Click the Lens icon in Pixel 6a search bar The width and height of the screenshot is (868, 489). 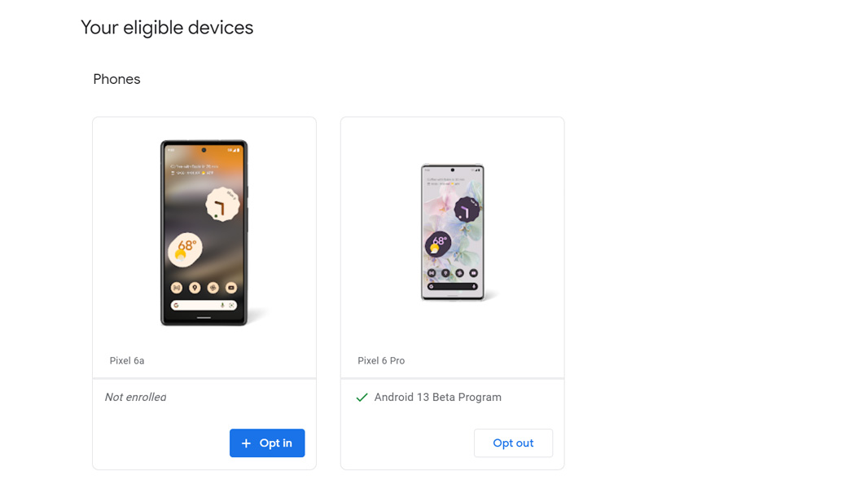click(231, 306)
